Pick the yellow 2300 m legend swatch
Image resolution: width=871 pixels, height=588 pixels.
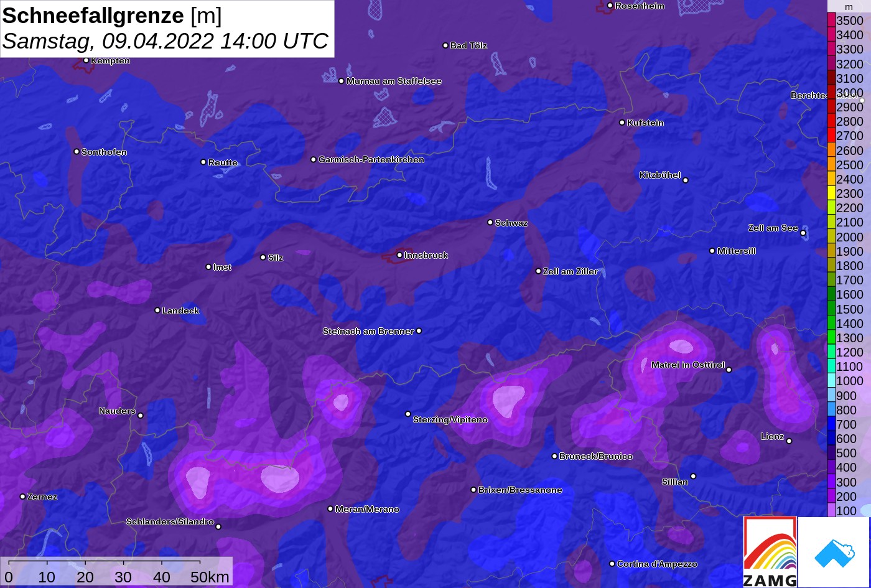pos(831,194)
